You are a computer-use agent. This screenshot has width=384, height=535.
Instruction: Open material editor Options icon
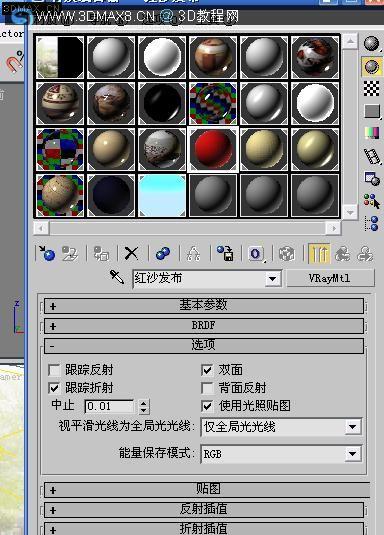[x=371, y=178]
